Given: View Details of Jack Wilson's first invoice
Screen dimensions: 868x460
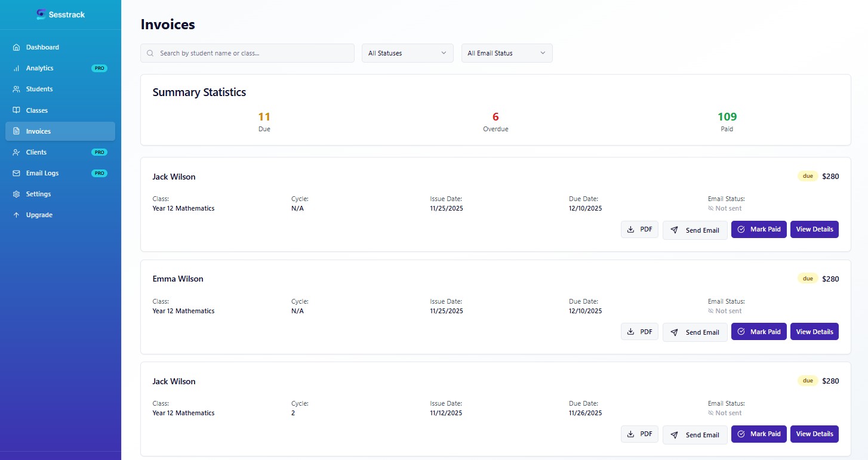Looking at the screenshot, I should tap(814, 229).
